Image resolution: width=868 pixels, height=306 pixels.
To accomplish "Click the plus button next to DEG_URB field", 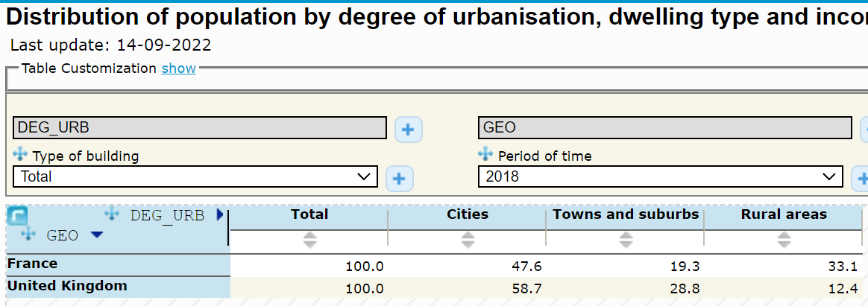I will point(408,130).
